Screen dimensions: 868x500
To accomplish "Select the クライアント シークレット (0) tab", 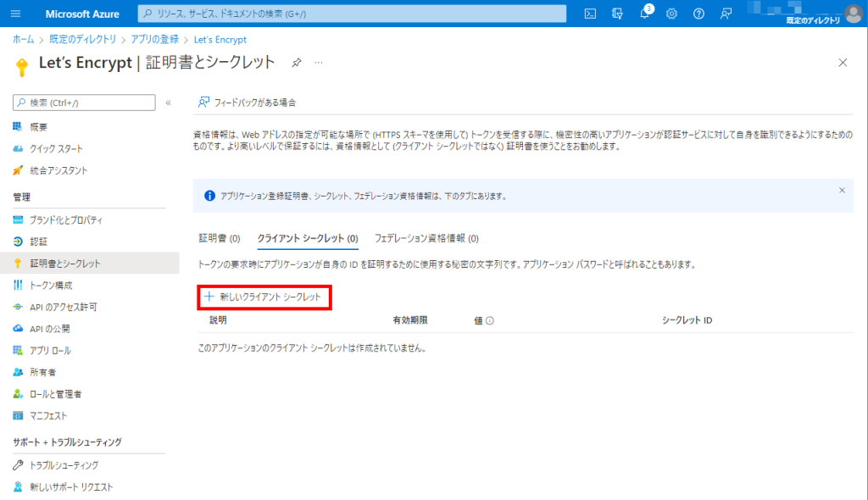I will point(308,239).
